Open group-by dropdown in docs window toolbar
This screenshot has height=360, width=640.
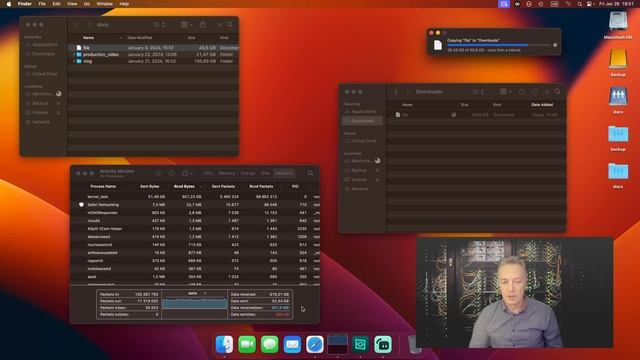coord(187,25)
